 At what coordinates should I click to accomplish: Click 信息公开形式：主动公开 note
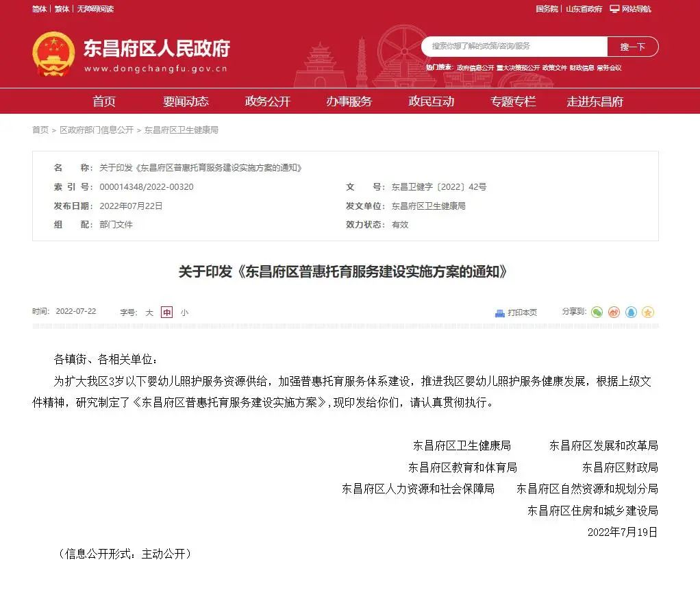[x=125, y=554]
